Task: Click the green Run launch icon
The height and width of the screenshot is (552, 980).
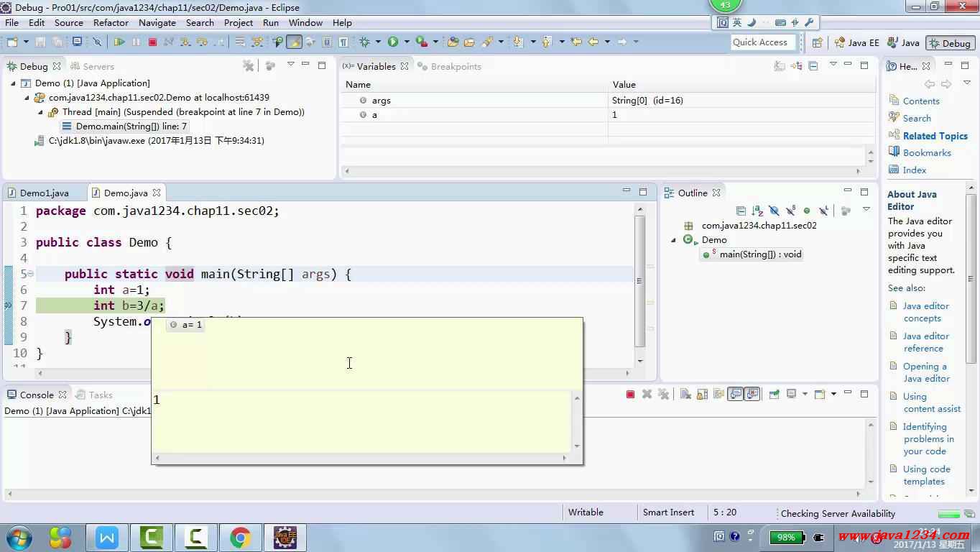Action: [x=393, y=42]
